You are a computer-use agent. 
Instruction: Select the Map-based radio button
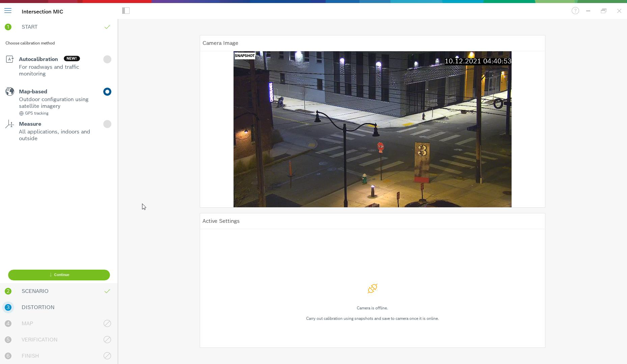point(107,92)
